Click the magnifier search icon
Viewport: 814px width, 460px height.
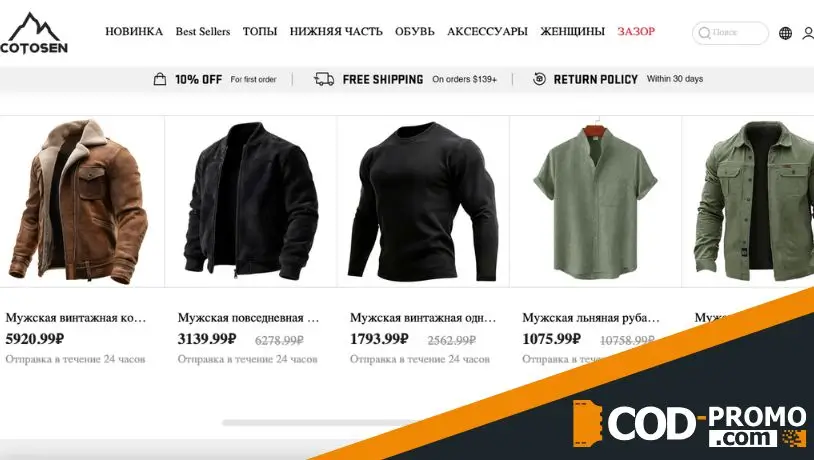[704, 33]
